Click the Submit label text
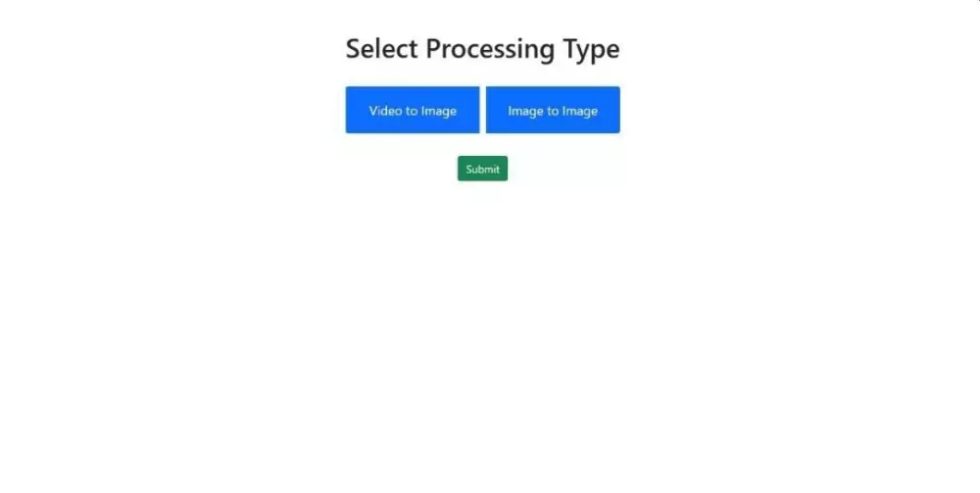This screenshot has width=980, height=493. point(482,170)
